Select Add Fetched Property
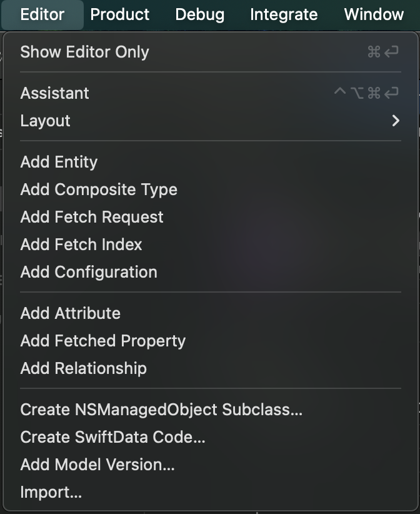The image size is (420, 514). click(211, 341)
